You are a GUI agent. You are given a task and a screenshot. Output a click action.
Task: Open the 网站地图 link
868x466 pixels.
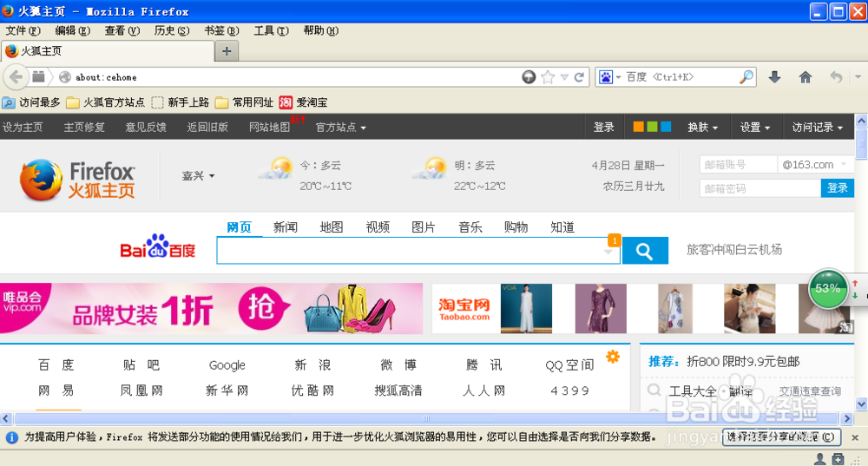(269, 128)
